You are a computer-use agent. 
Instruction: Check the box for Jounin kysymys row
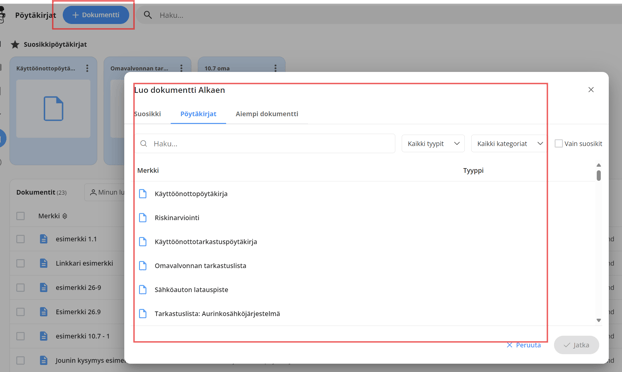20,360
